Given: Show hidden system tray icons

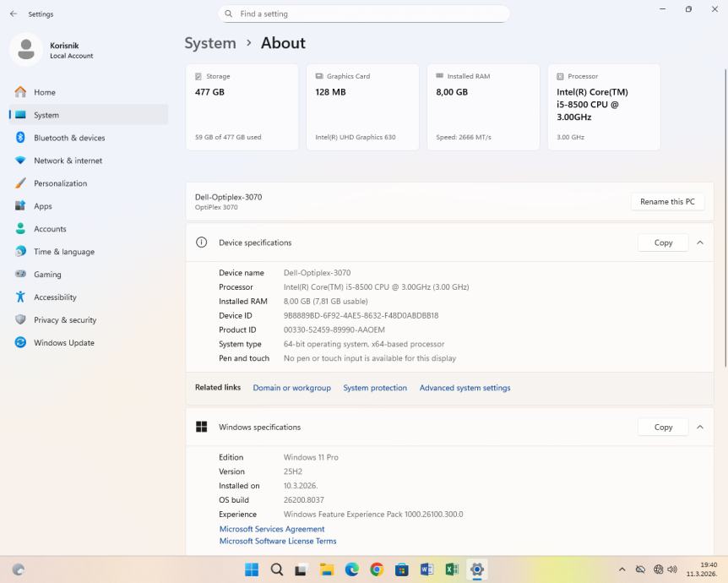Looking at the screenshot, I should coord(622,569).
